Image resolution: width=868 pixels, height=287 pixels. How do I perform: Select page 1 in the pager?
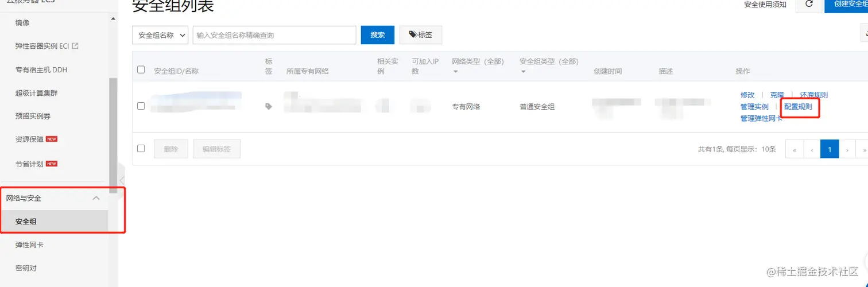(830, 149)
